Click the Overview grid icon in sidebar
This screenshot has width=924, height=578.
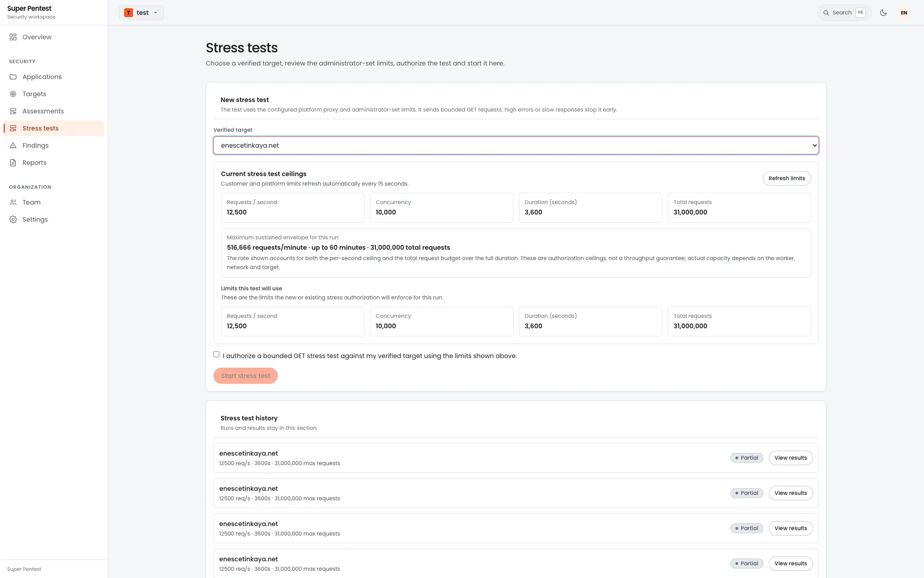click(13, 37)
